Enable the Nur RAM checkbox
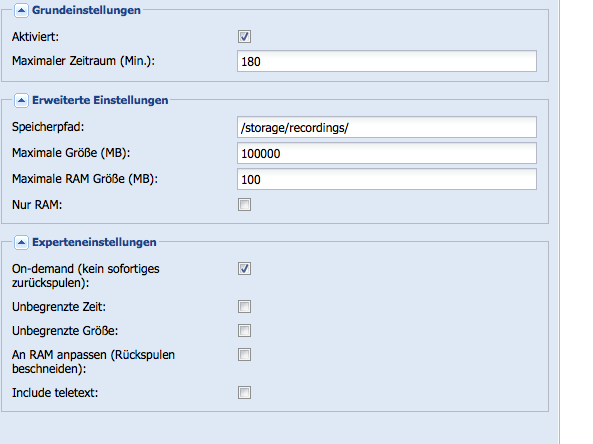This screenshot has height=444, width=593. point(244,205)
